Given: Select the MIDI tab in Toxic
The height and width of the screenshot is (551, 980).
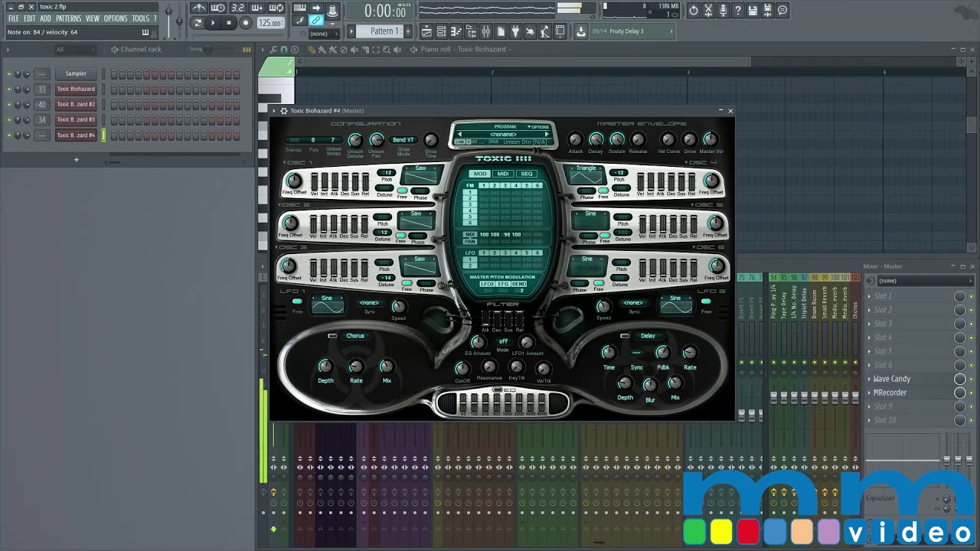Looking at the screenshot, I should pos(503,174).
